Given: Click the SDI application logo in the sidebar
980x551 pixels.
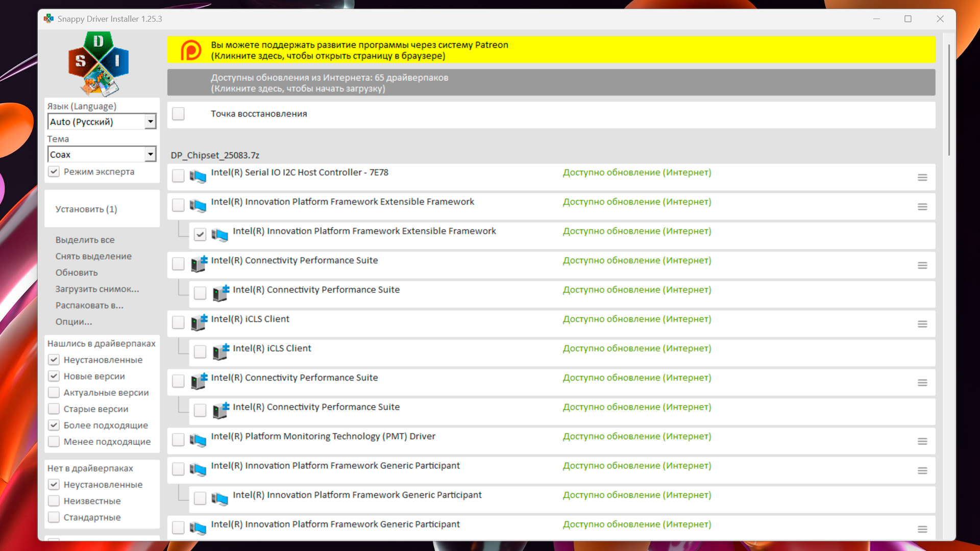Looking at the screenshot, I should coord(99,64).
